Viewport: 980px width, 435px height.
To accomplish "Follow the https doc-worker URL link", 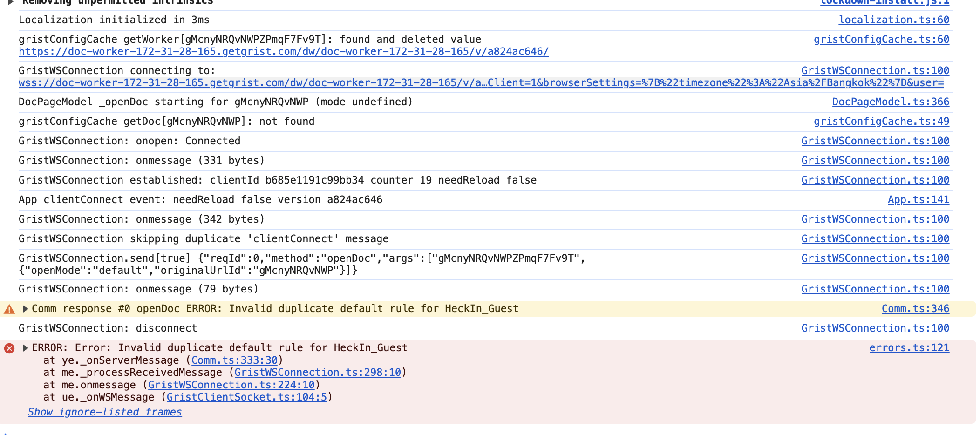I will click(x=284, y=52).
